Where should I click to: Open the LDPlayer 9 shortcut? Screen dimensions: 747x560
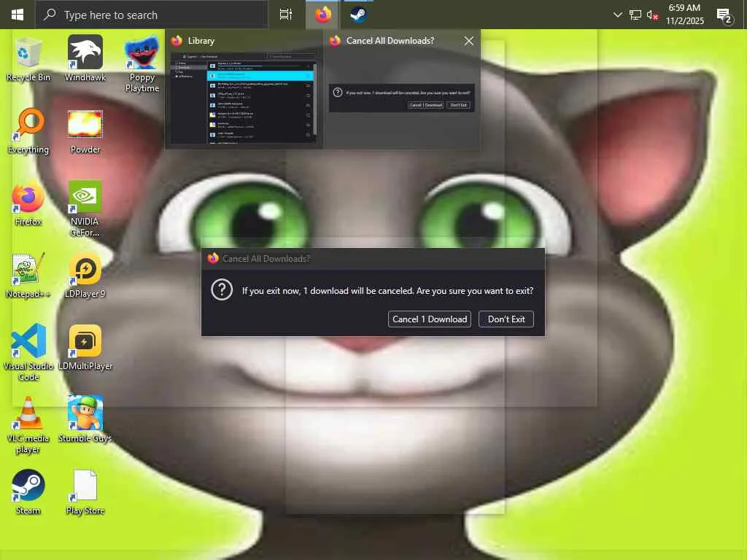(x=85, y=276)
